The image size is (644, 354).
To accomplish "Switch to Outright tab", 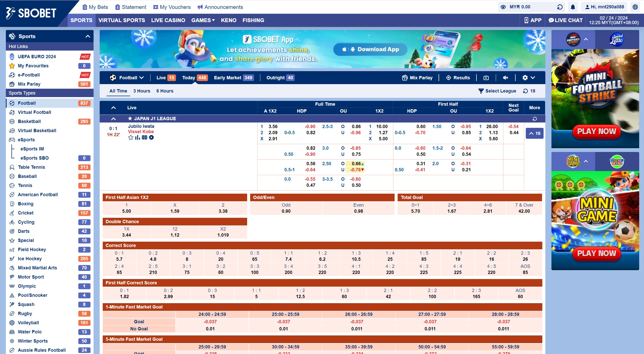I will (280, 78).
